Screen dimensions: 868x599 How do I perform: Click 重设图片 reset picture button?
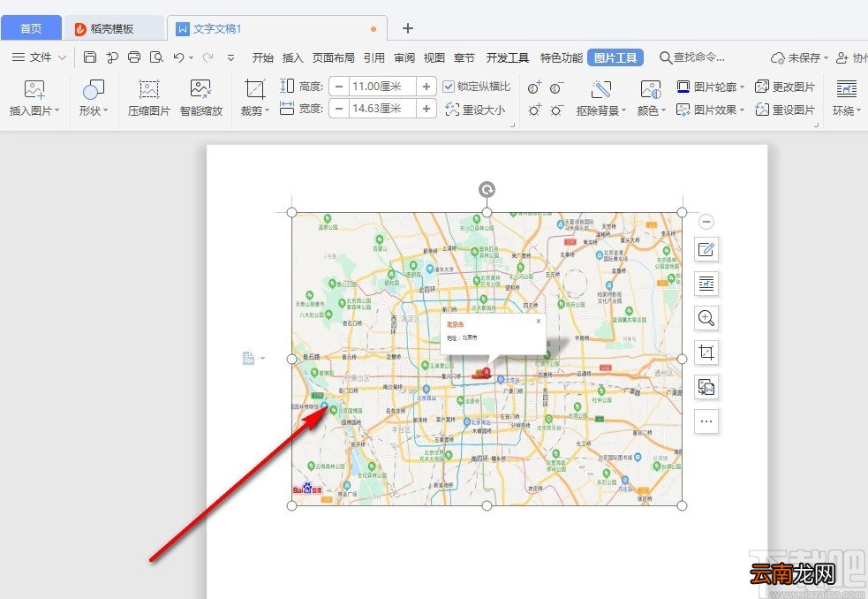tap(785, 110)
